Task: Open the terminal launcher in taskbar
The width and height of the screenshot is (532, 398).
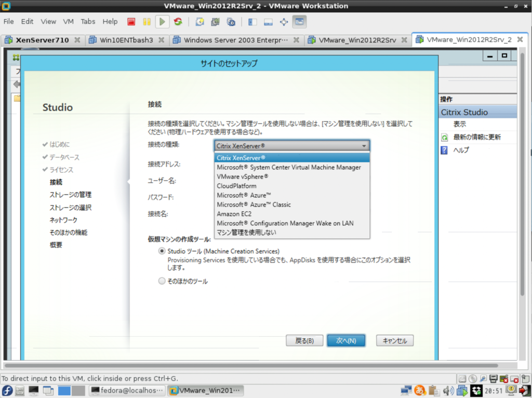Action: click(x=34, y=391)
